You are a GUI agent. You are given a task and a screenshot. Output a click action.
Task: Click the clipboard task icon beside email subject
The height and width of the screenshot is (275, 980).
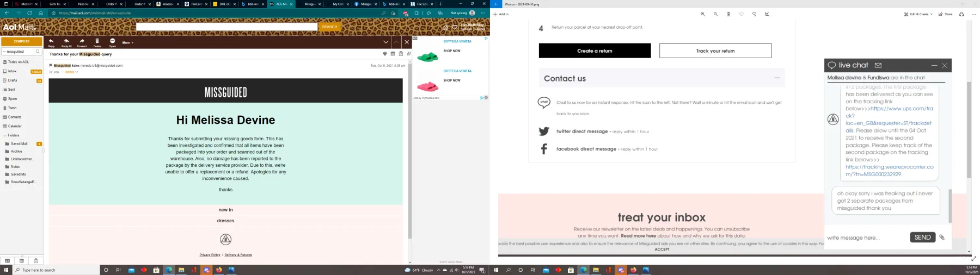(x=401, y=54)
